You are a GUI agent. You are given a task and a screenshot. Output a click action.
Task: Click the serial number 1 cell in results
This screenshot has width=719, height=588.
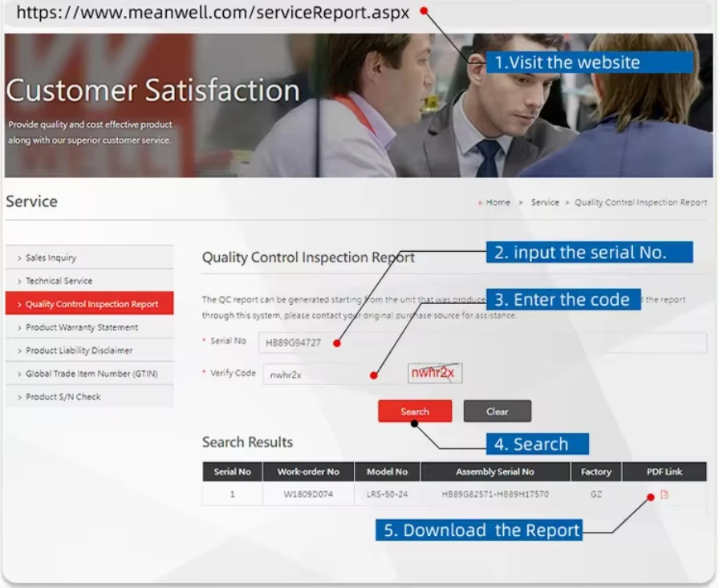[233, 494]
